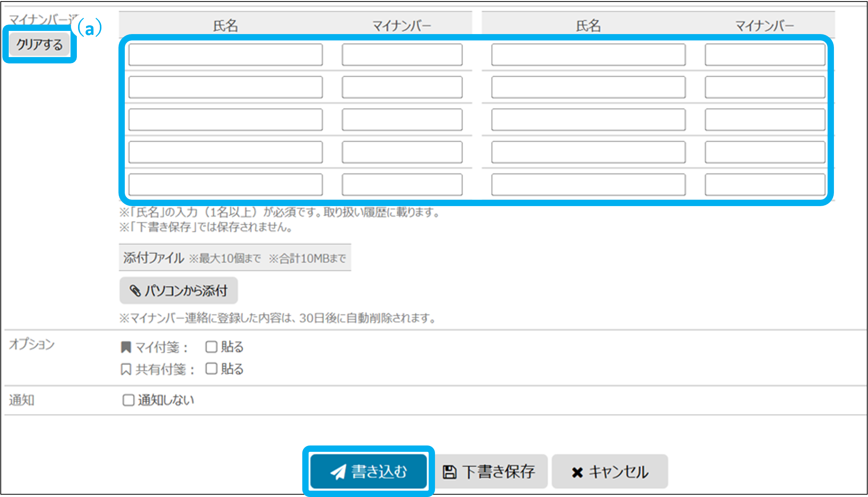Image resolution: width=868 pixels, height=497 pixels.
Task: Click the filled マイ付箋 bookmark icon
Action: point(126,347)
